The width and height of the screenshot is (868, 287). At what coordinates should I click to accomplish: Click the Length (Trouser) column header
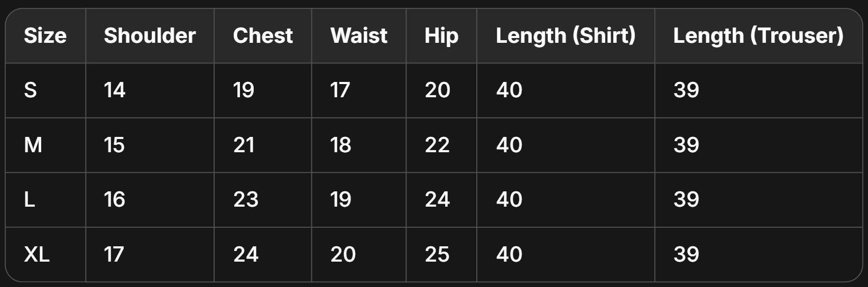click(758, 36)
